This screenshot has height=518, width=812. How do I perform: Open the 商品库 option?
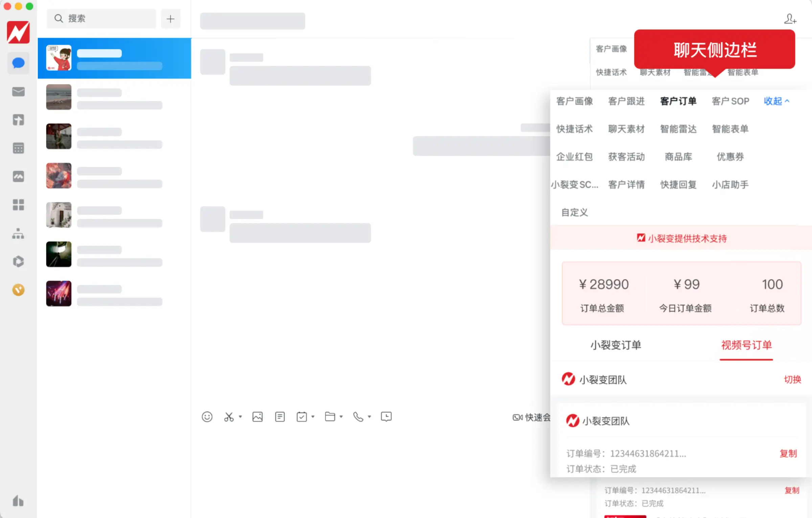pos(678,157)
